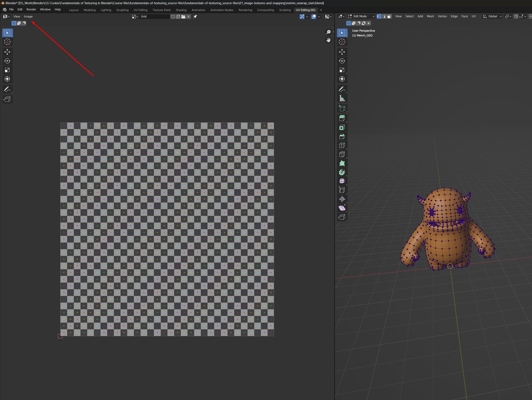Select the Edge Slide tool
532x400 pixels.
tap(342, 190)
